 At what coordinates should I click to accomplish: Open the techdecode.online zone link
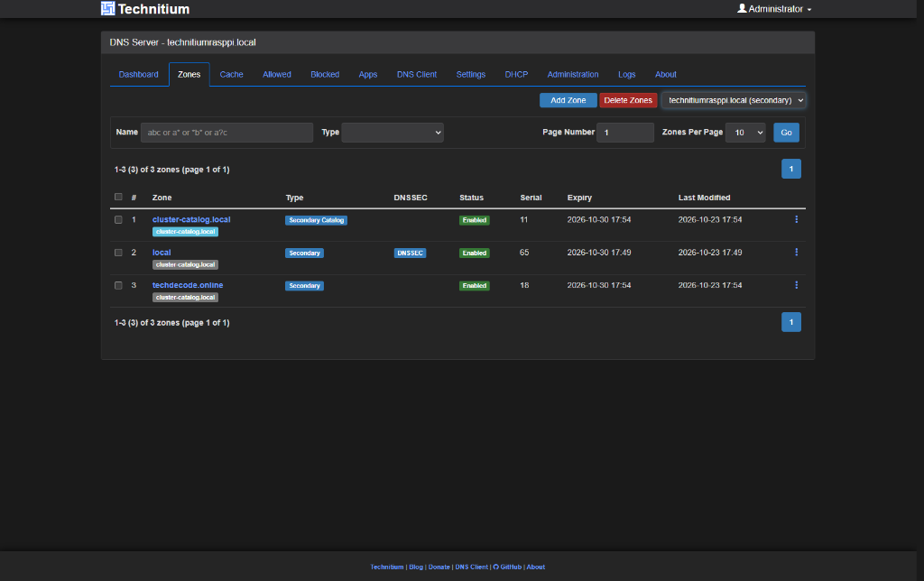pyautogui.click(x=188, y=285)
